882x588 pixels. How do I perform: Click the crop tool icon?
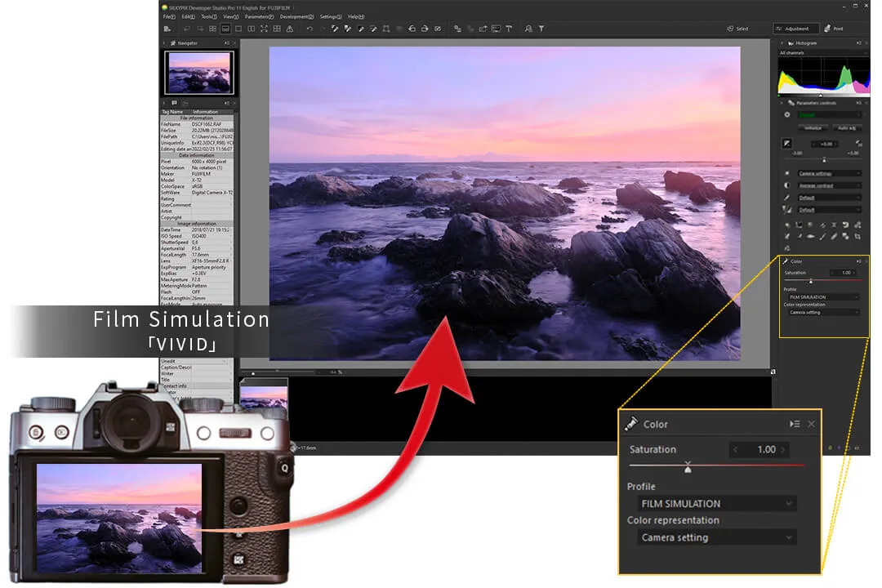click(857, 237)
